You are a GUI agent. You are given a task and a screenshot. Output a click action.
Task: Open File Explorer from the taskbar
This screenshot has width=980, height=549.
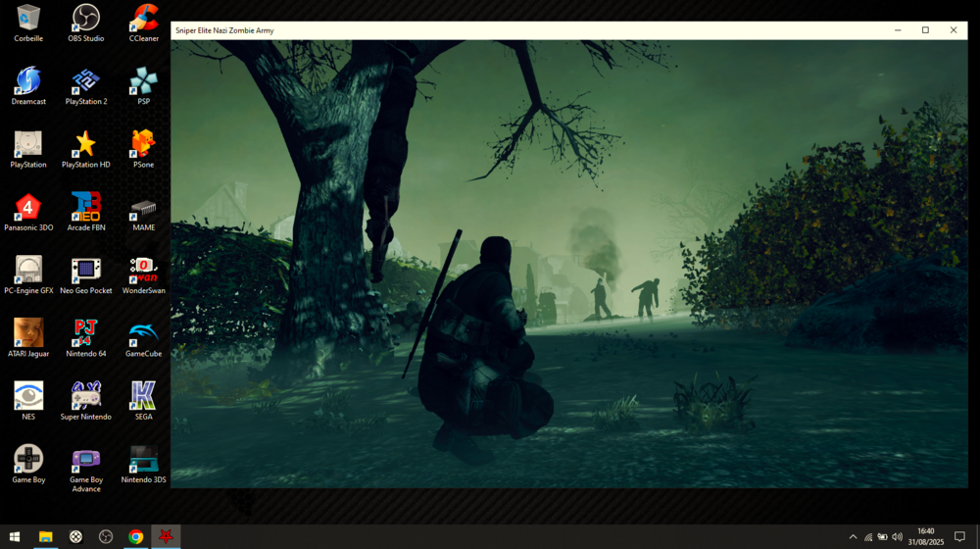[x=45, y=537]
